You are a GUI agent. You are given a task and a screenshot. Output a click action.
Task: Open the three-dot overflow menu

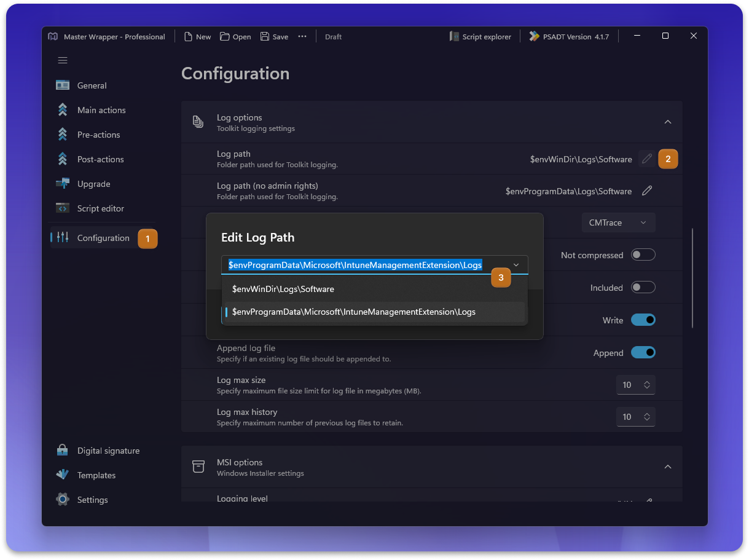302,37
